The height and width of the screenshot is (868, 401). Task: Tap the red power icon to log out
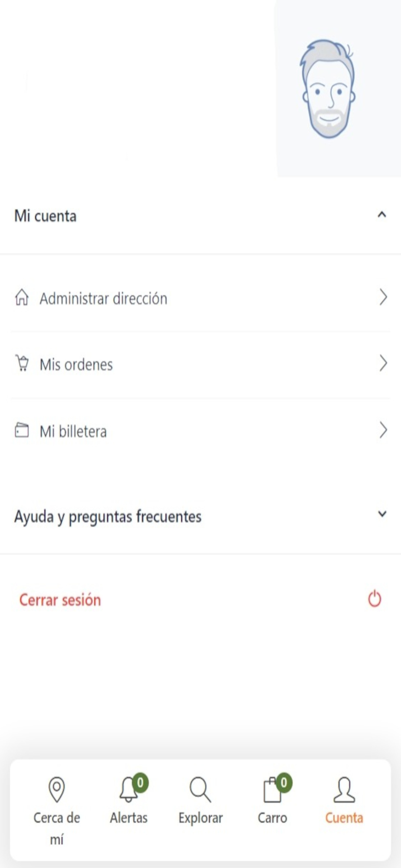click(375, 599)
